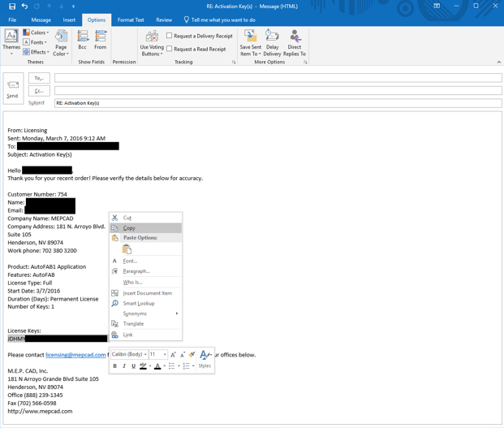Screen dimensions: 504x428
Task: Click the Keep Text Only paste option icon
Action: pyautogui.click(x=127, y=249)
